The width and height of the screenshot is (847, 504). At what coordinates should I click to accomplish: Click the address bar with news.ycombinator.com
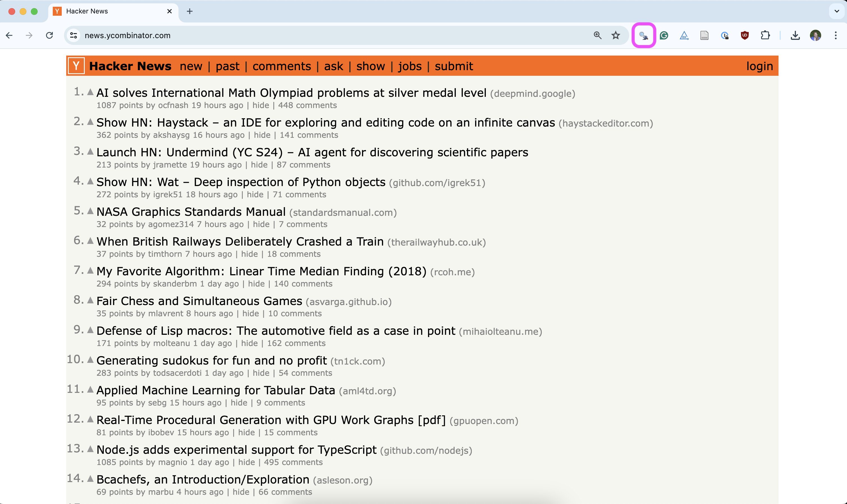306,35
